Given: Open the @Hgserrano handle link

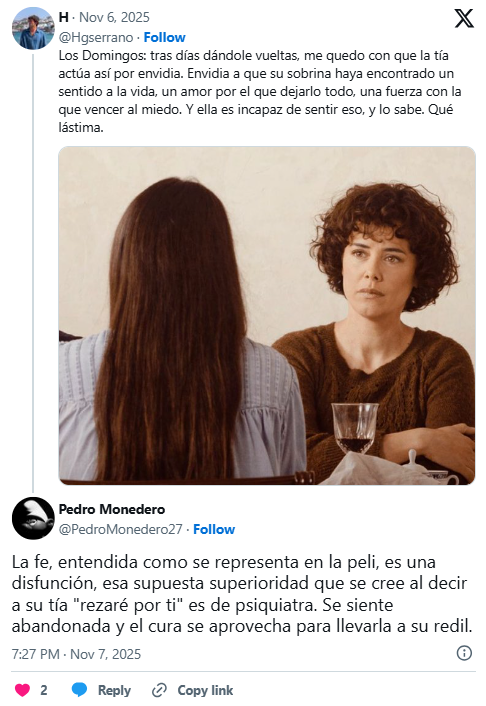Looking at the screenshot, I should (96, 37).
